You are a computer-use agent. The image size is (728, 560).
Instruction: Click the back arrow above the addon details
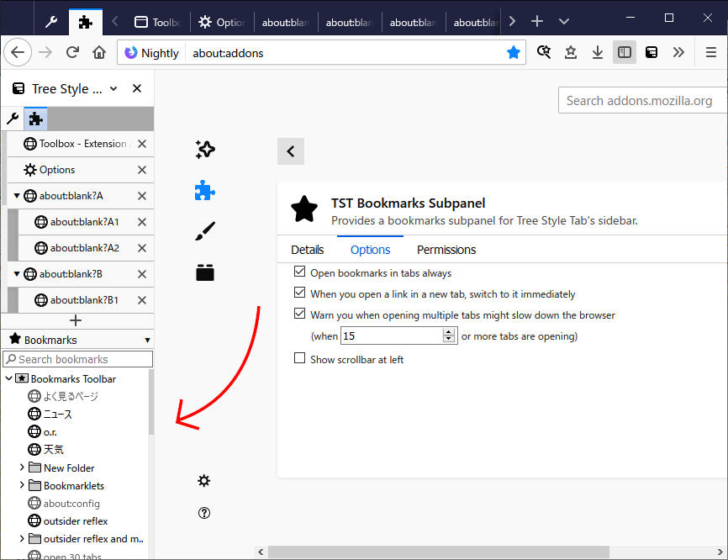[x=290, y=151]
